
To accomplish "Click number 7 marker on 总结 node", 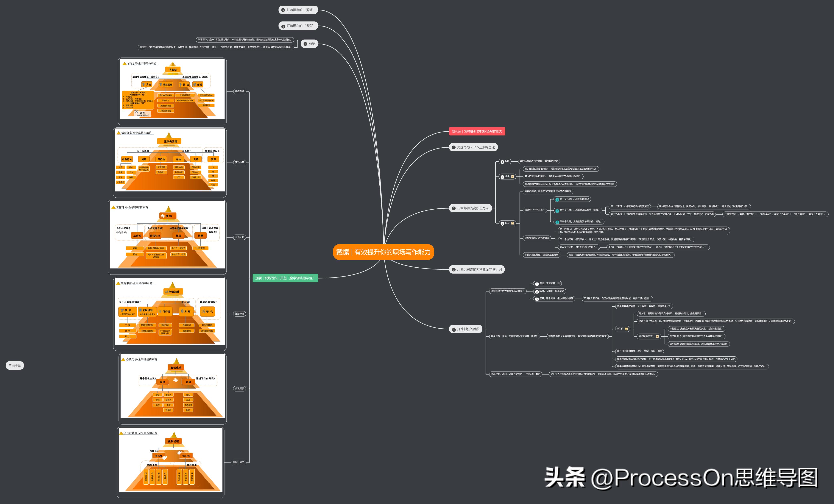I will tap(305, 44).
